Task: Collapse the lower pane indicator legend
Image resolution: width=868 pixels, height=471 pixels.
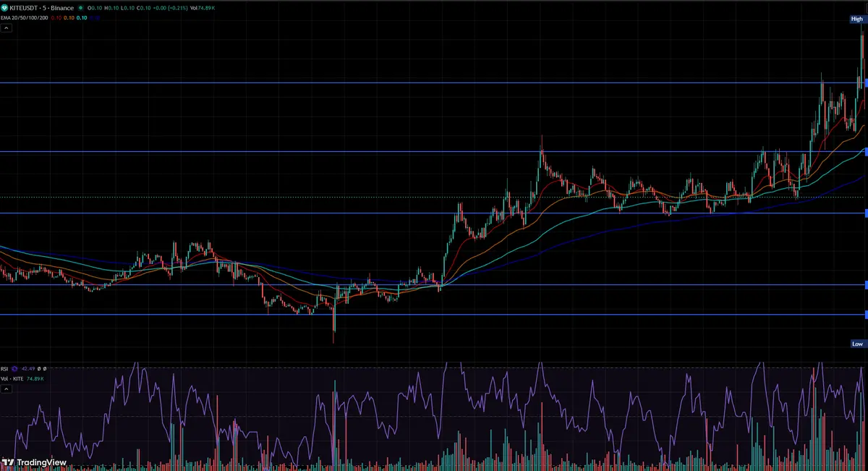Action: [7, 389]
